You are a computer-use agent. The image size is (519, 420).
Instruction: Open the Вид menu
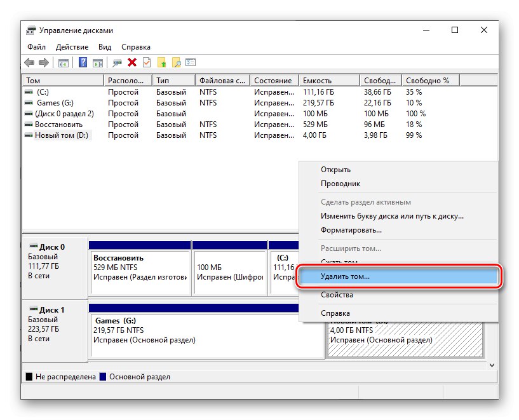105,47
